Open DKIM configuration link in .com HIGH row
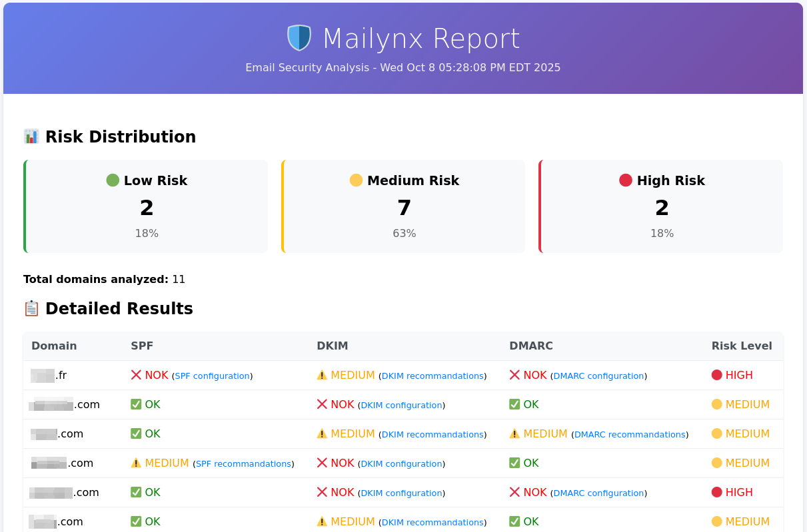 tap(402, 493)
